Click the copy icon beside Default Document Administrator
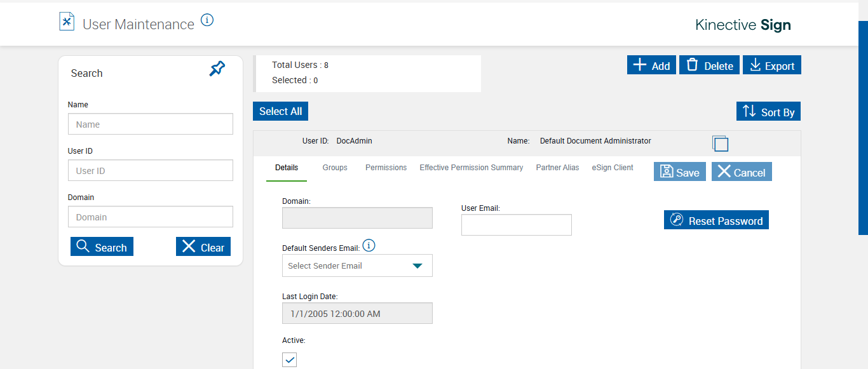Image resolution: width=868 pixels, height=369 pixels. click(x=720, y=143)
